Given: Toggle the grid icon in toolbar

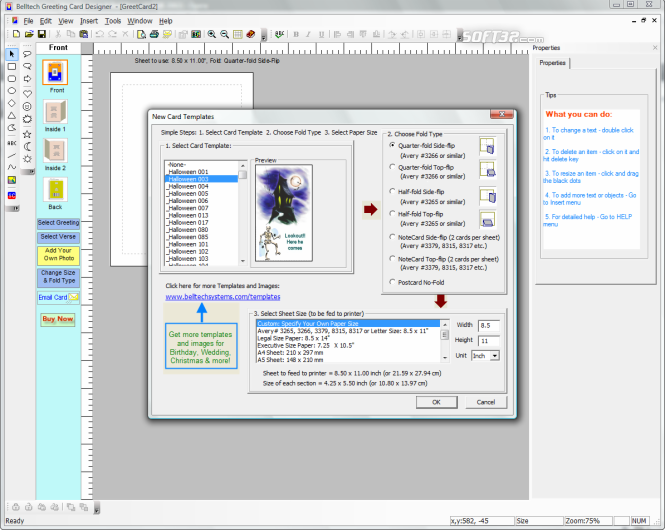Looking at the screenshot, I should pos(238,34).
